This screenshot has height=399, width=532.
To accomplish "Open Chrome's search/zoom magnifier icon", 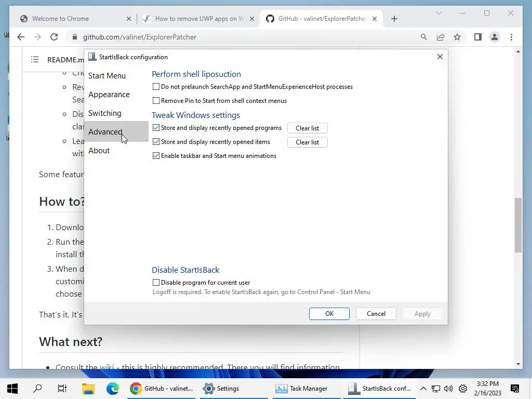I will point(424,37).
